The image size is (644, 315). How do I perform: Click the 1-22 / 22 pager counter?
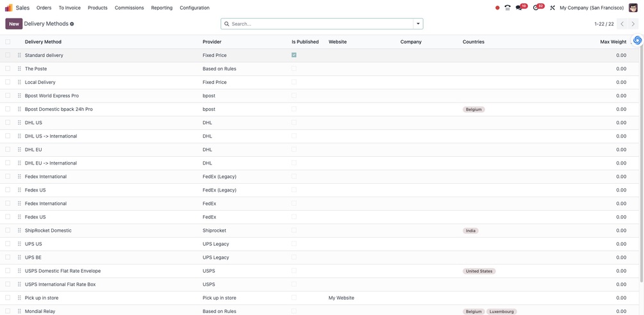click(x=604, y=24)
